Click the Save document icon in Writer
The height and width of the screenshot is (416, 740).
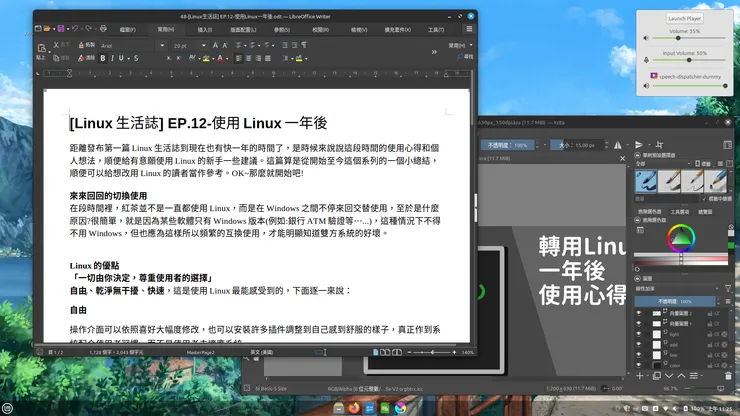point(61,29)
